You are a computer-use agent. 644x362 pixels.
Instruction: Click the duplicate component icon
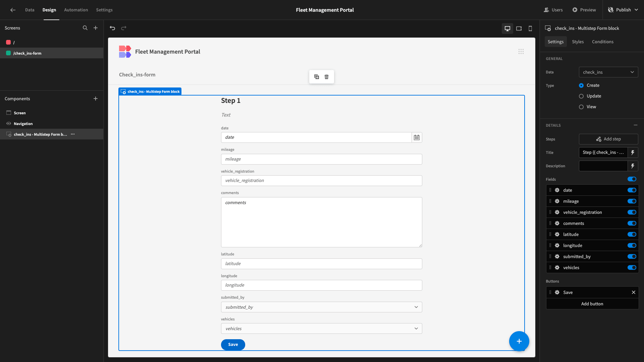(x=317, y=77)
